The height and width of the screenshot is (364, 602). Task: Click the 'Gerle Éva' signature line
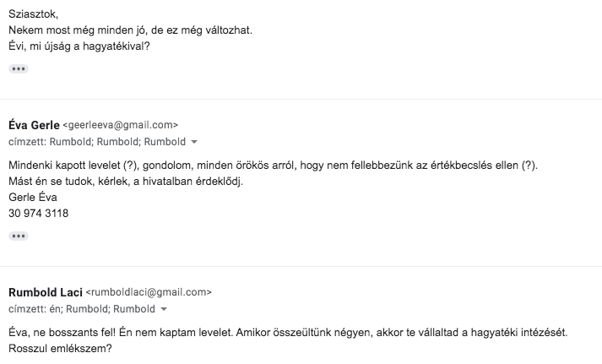tap(32, 198)
